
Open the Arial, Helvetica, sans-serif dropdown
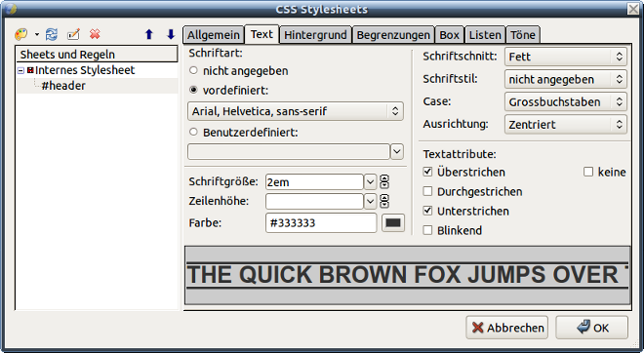point(296,111)
